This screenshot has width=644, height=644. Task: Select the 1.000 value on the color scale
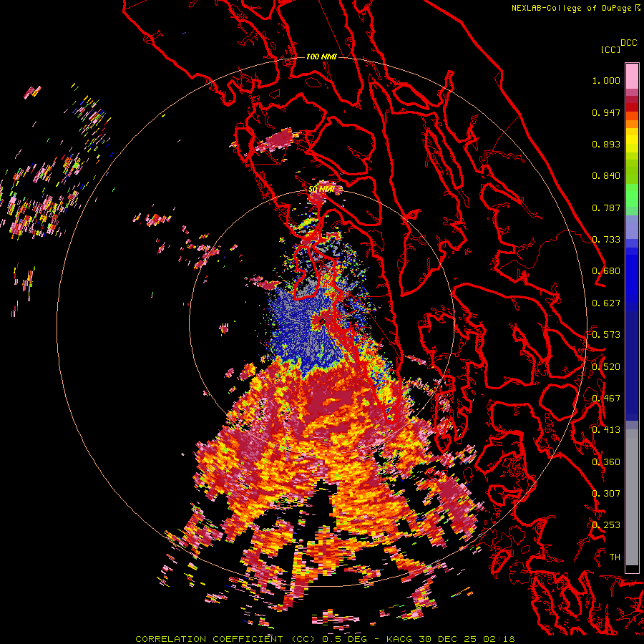point(606,80)
